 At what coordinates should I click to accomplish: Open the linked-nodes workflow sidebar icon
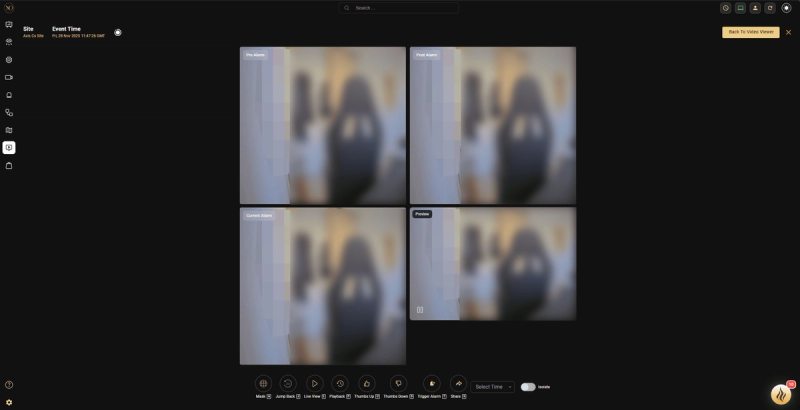9,113
